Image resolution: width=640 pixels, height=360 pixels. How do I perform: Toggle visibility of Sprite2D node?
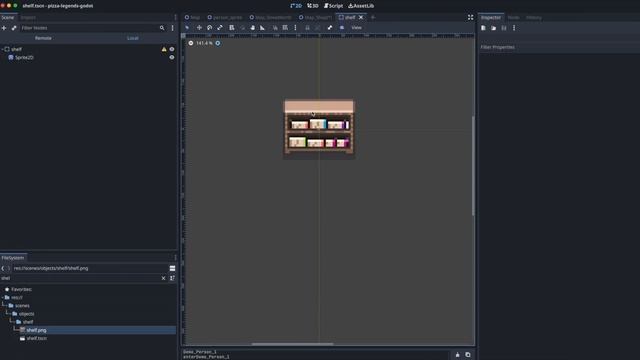(172, 58)
